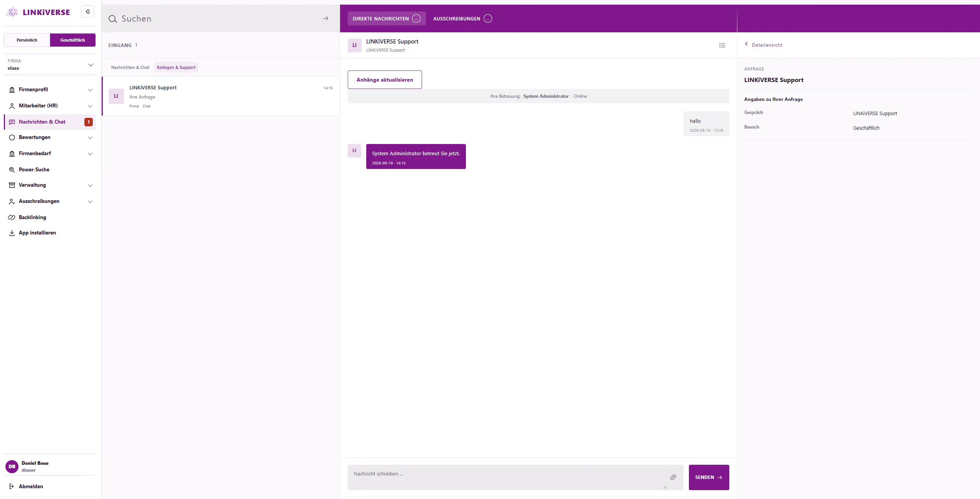The height and width of the screenshot is (499, 980).
Task: Click the Firmenbedarf building icon
Action: point(12,154)
